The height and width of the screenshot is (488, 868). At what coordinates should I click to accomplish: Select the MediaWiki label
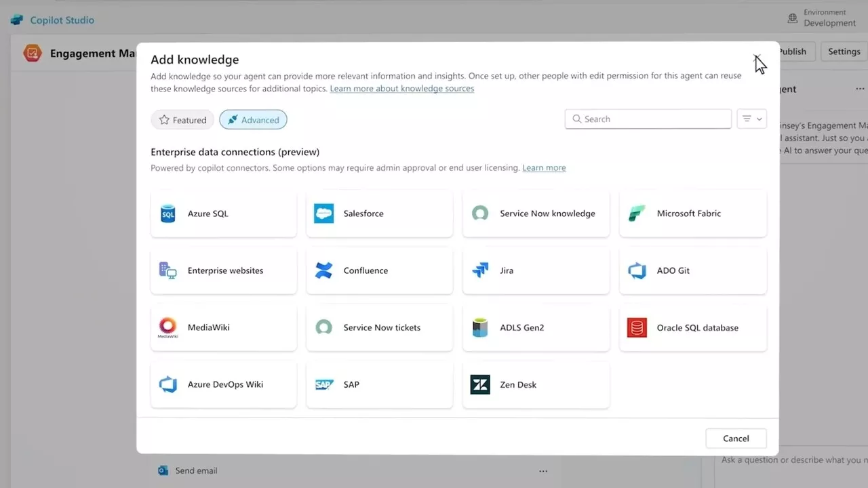pyautogui.click(x=209, y=327)
